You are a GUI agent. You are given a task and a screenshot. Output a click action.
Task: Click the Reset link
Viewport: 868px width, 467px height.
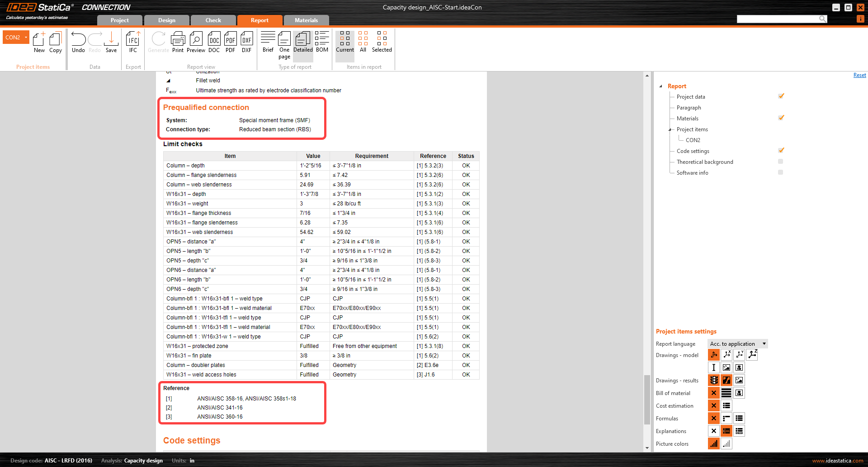point(859,75)
